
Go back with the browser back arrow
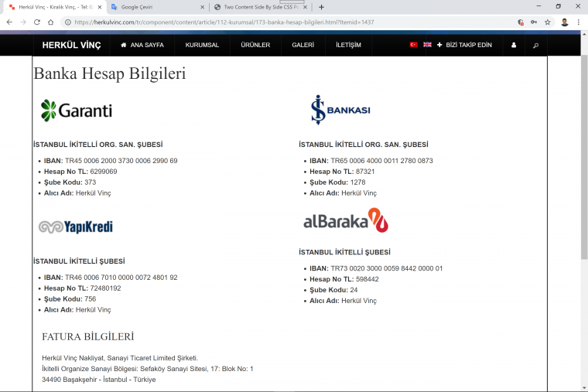point(9,22)
